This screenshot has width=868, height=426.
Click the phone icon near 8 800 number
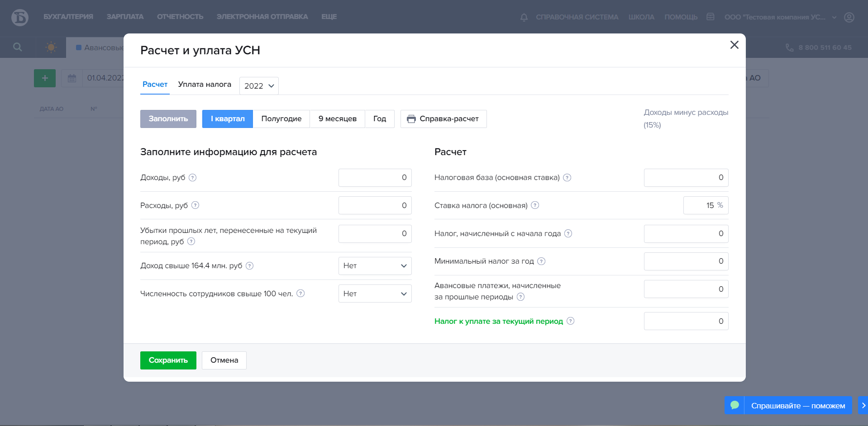click(x=789, y=47)
